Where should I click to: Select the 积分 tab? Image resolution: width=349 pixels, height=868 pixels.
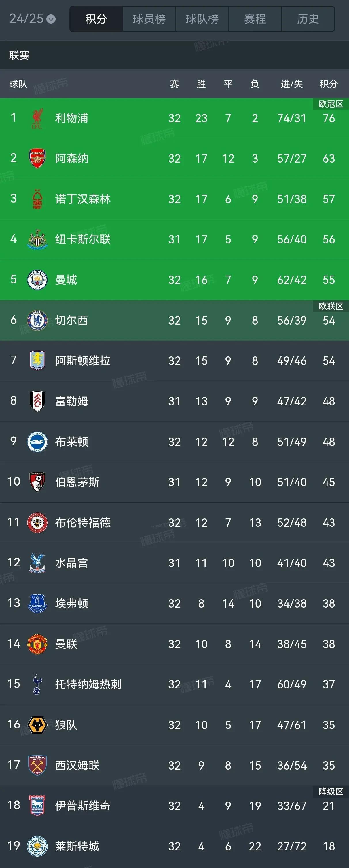tap(96, 19)
